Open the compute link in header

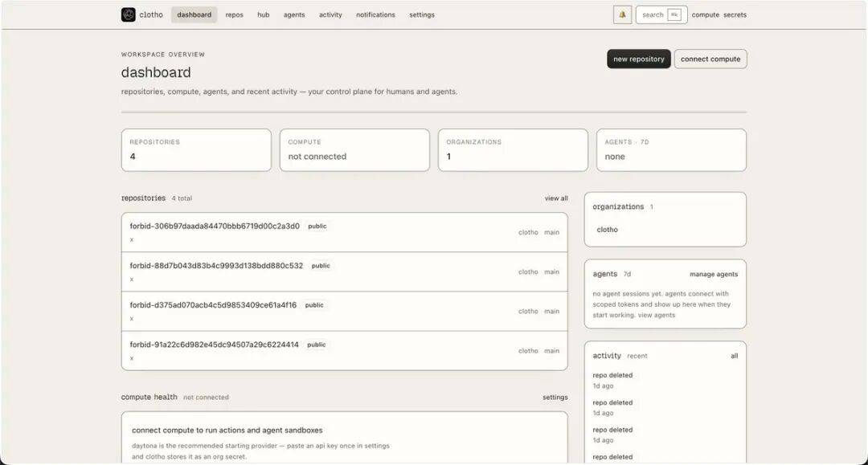click(x=706, y=15)
